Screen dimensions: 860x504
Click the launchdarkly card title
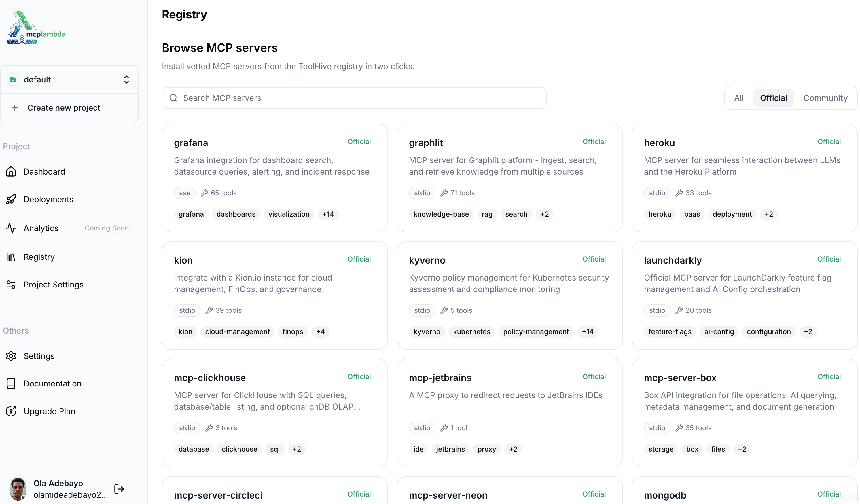[672, 260]
